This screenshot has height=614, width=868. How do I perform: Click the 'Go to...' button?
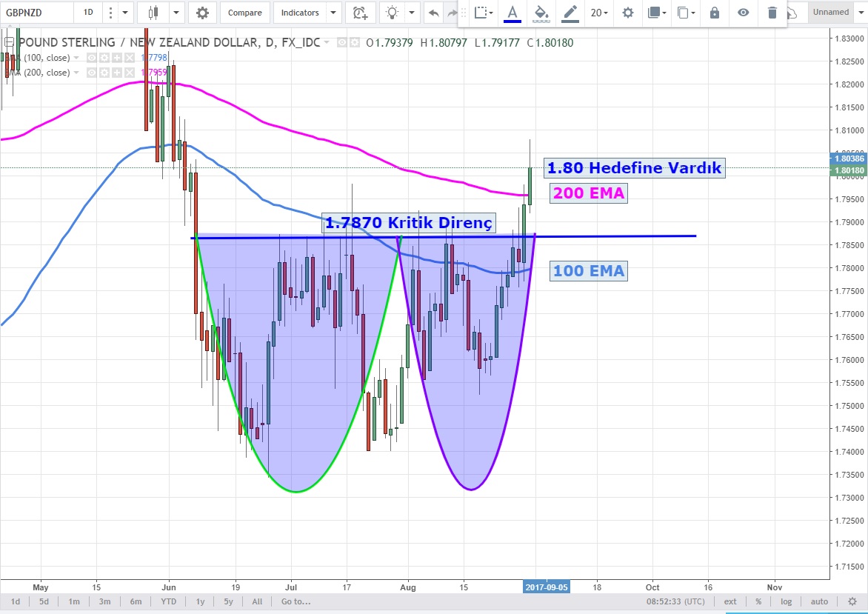[x=294, y=601]
